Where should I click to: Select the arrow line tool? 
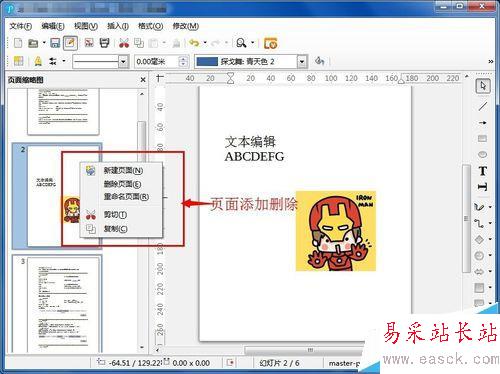pos(482,123)
